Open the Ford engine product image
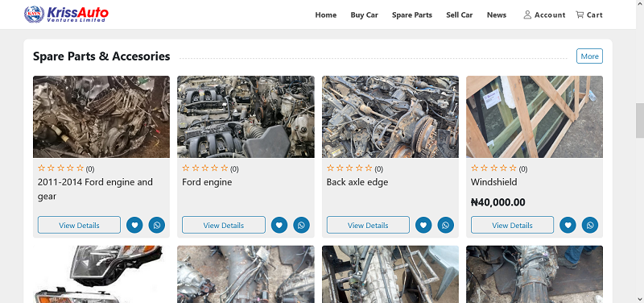644x303 pixels. [246, 117]
